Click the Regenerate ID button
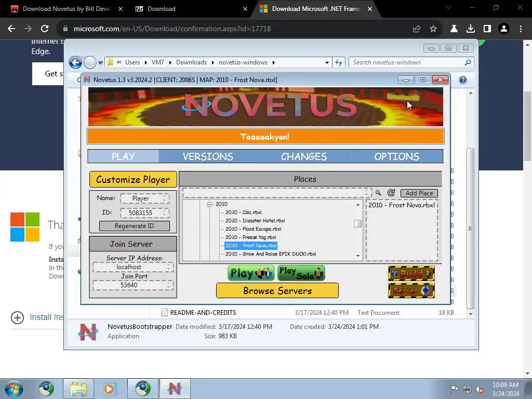The width and height of the screenshot is (532, 399). (x=135, y=226)
